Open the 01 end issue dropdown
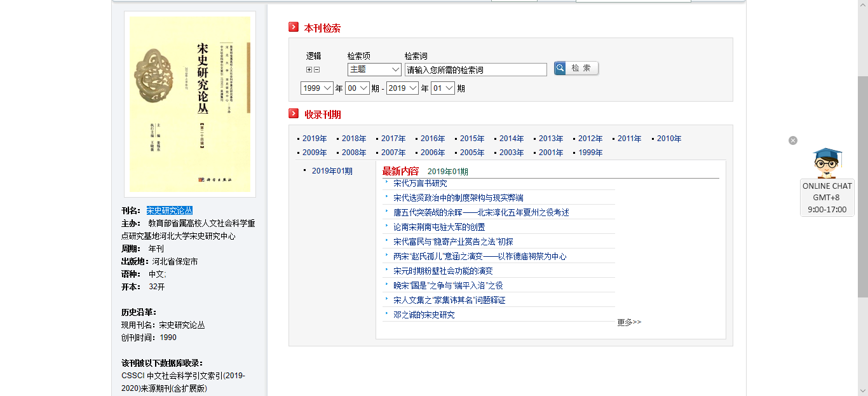The image size is (868, 396). pyautogui.click(x=442, y=88)
